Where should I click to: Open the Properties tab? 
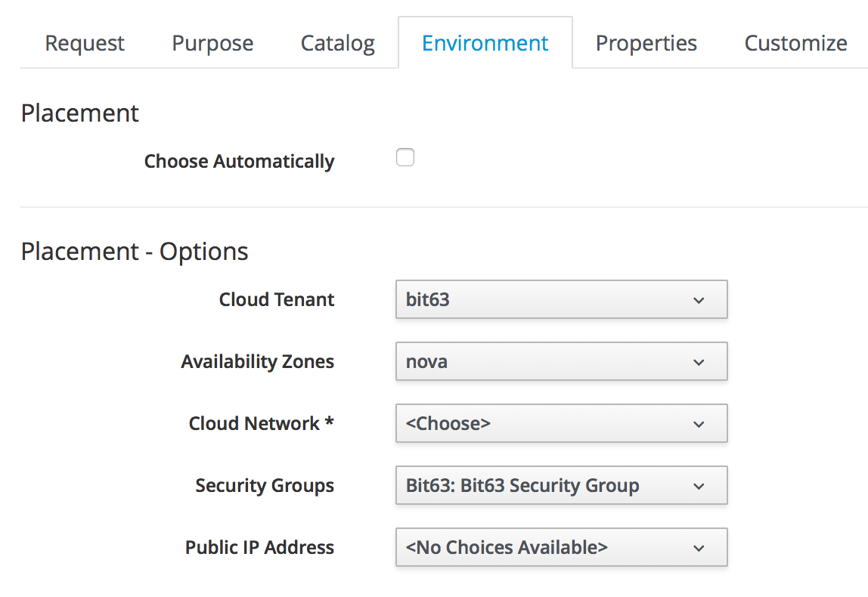point(646,43)
